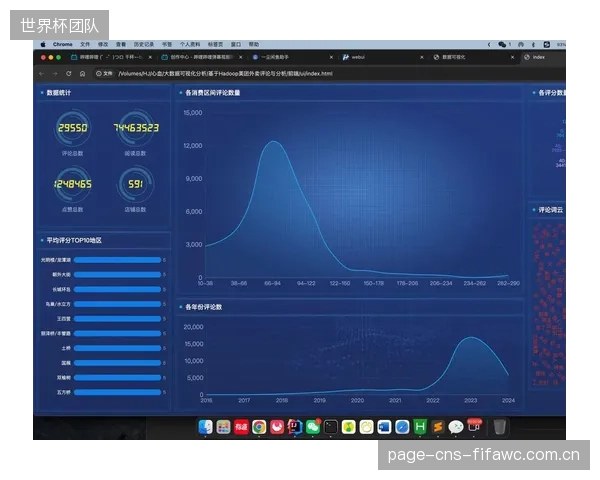Click the 66-94 label on x-axis
Screen dimensions: 600x480
click(x=272, y=283)
